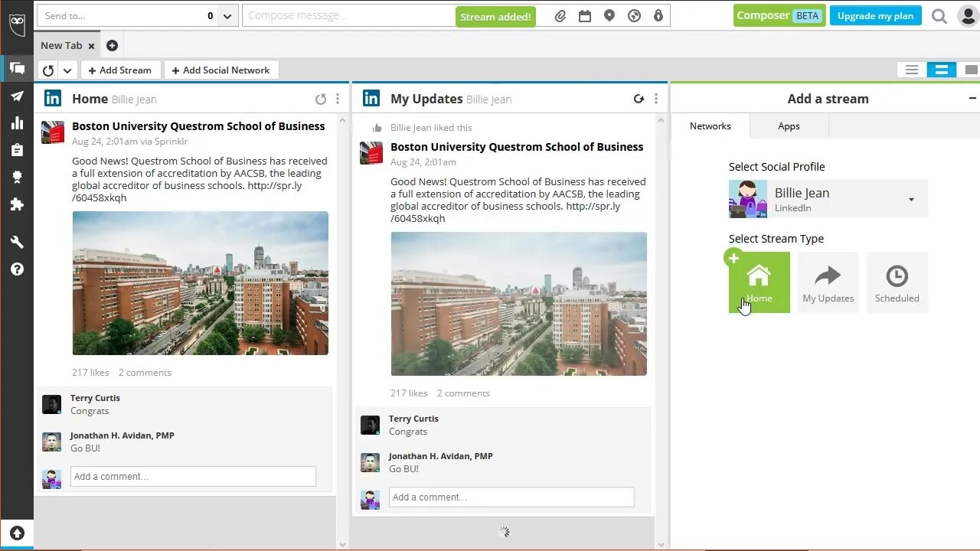Click Add a comment field in My Updates
The height and width of the screenshot is (551, 980).
[511, 497]
